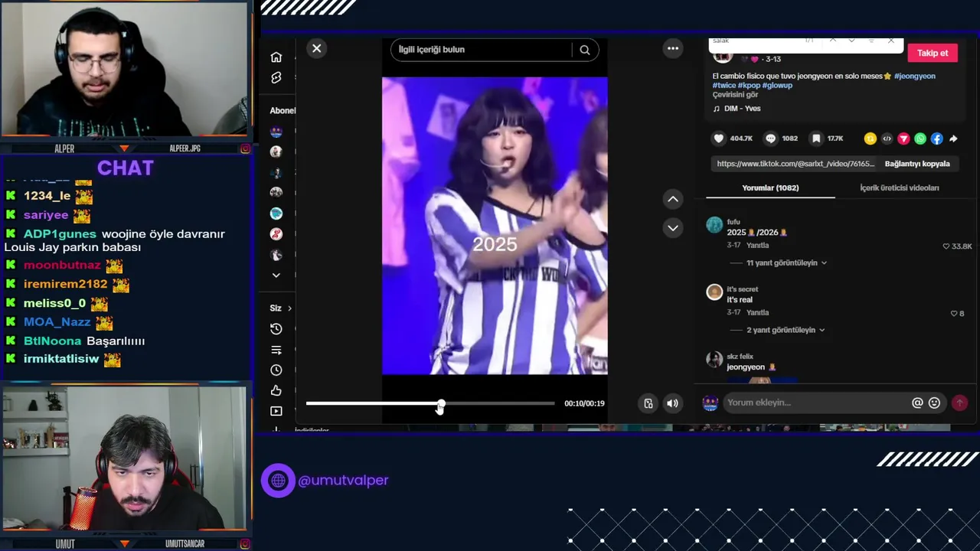Click the red send-to-friends icon
This screenshot has width=980, height=551.
(903, 139)
